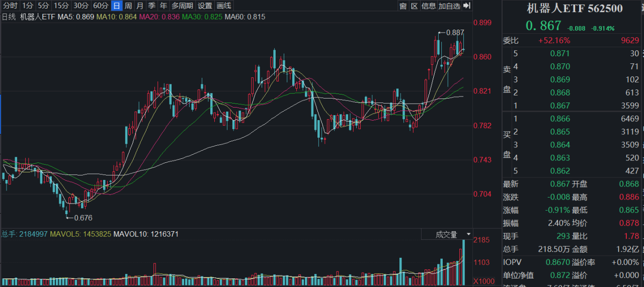644x287 pixels.
Task: Click the buy level 4 price 0.863
Action: 560,158
